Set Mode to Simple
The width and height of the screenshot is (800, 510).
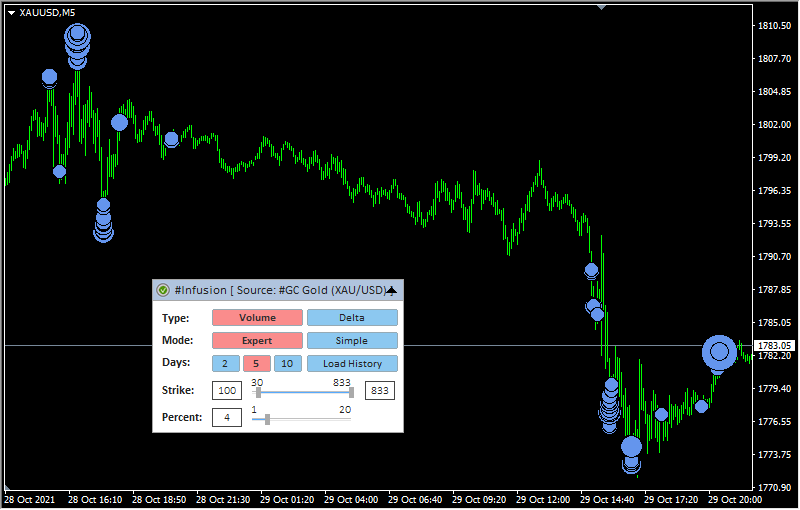click(x=352, y=341)
